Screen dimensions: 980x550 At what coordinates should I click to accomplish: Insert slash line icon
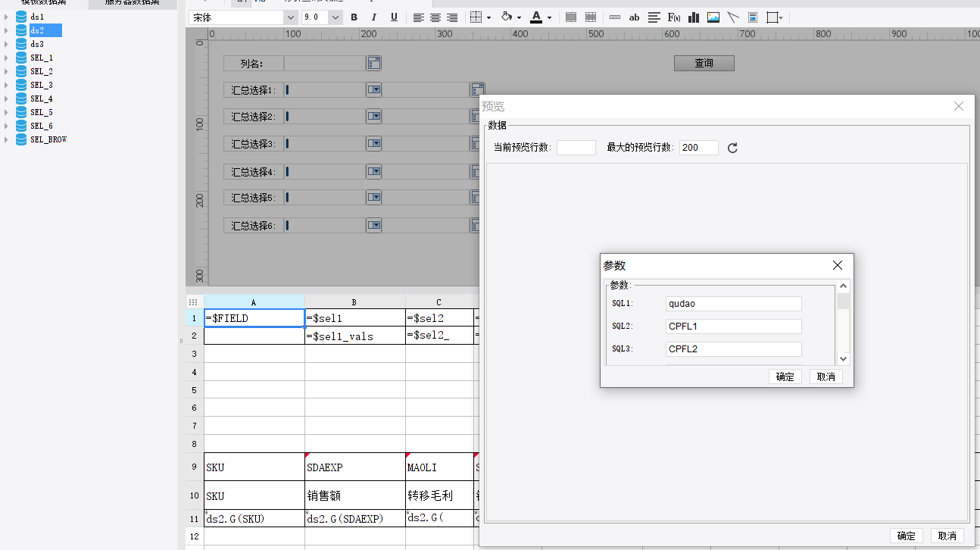(732, 17)
